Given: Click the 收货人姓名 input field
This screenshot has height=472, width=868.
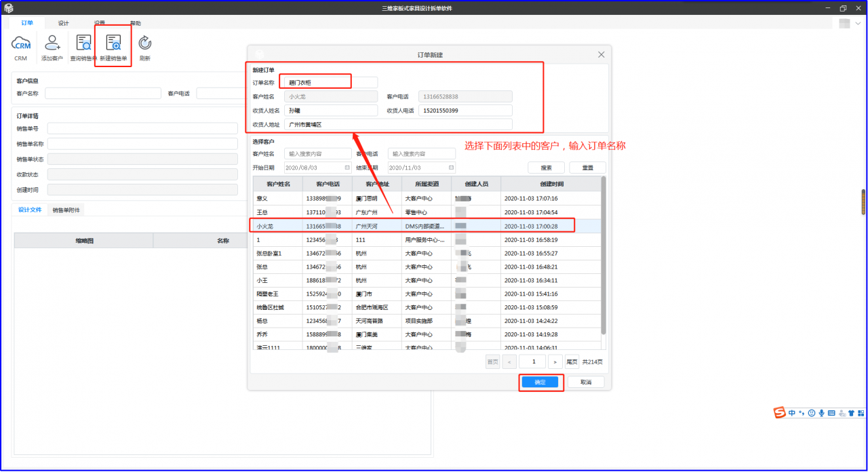Looking at the screenshot, I should pos(331,111).
